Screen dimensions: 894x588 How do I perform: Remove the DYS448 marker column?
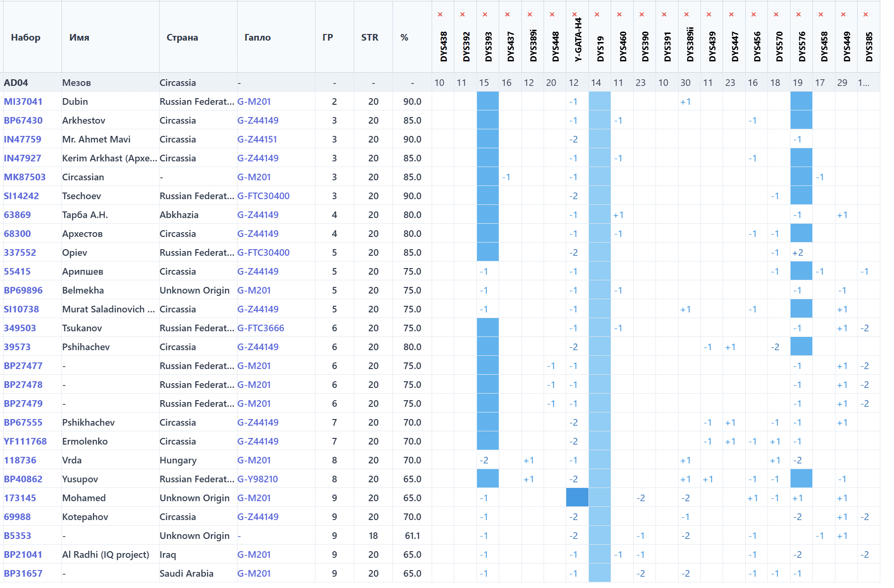pos(552,15)
